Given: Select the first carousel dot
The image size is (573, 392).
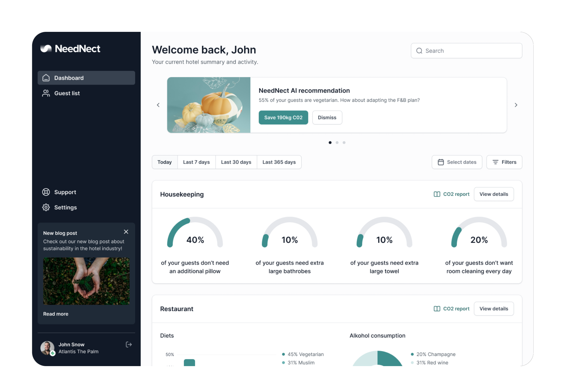Looking at the screenshot, I should [x=330, y=143].
